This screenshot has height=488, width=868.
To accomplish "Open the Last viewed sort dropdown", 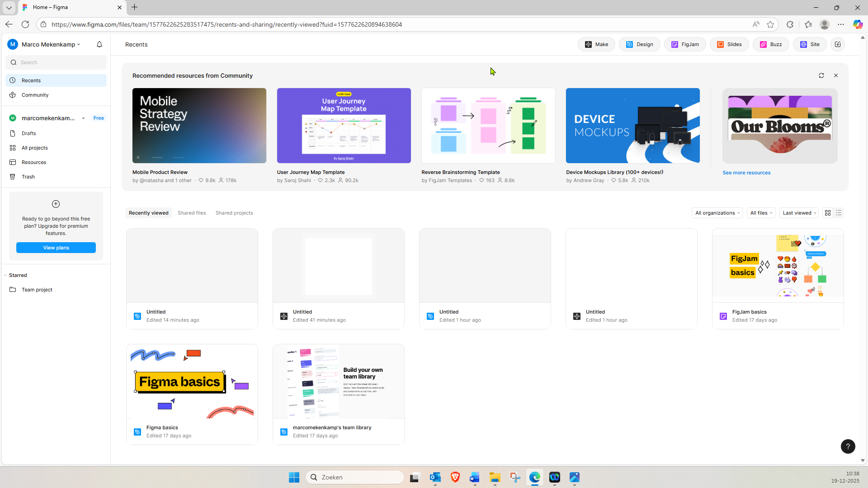I will 799,213.
